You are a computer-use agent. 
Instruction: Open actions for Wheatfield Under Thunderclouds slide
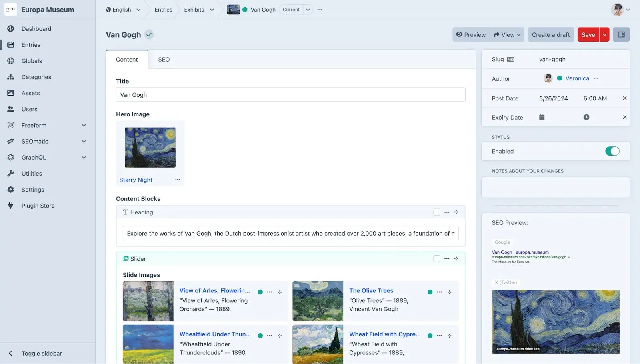[270, 336]
